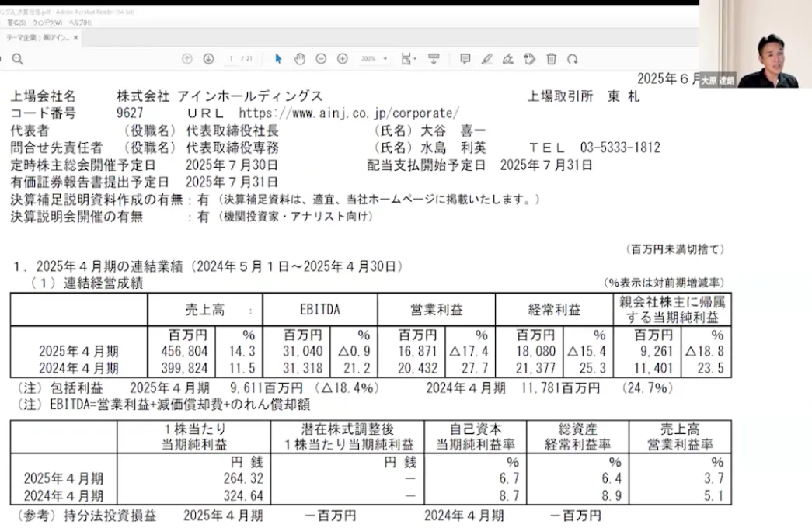This screenshot has height=528, width=812.
Task: Click the trash can delete icon
Action: tap(551, 59)
